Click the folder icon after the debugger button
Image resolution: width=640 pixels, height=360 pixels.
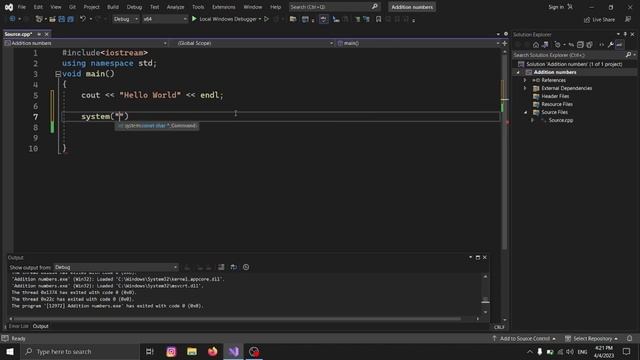[293, 19]
